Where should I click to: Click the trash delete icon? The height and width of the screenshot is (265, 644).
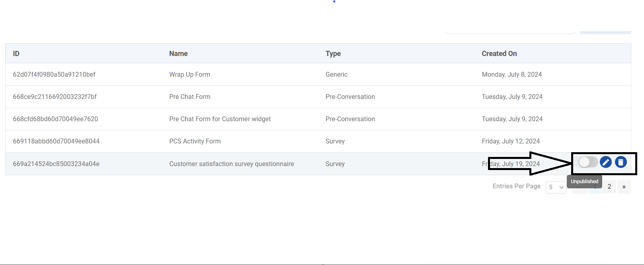point(621,162)
